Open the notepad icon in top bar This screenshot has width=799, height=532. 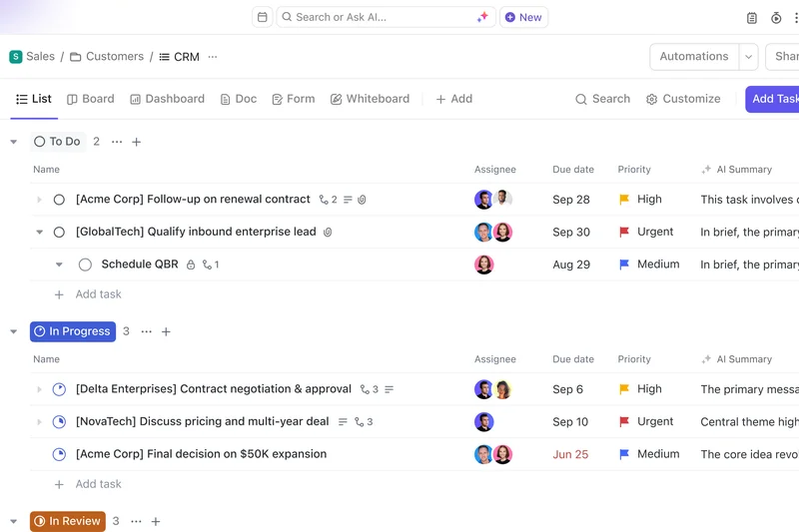(752, 18)
